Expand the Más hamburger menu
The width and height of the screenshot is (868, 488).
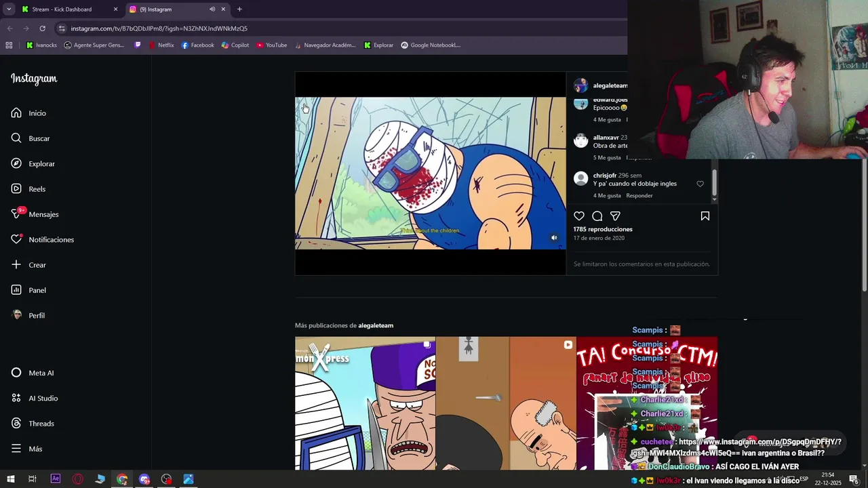coord(16,449)
